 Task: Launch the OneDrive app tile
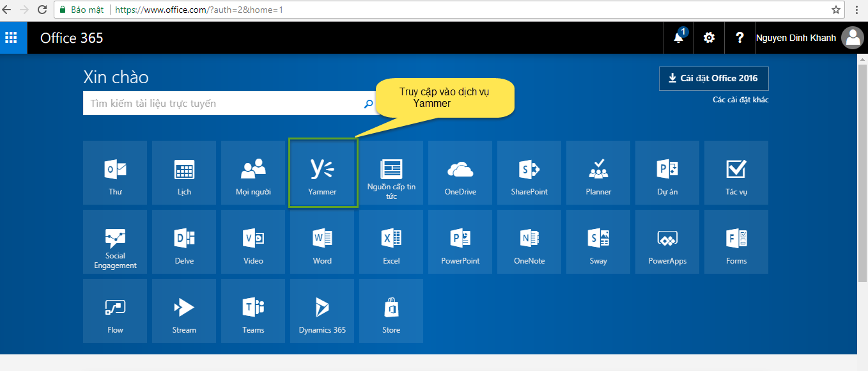coord(460,173)
